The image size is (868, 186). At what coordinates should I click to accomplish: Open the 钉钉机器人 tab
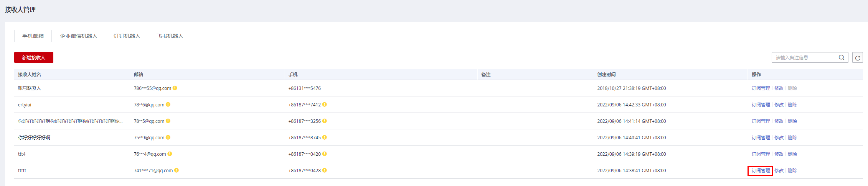pyautogui.click(x=127, y=36)
